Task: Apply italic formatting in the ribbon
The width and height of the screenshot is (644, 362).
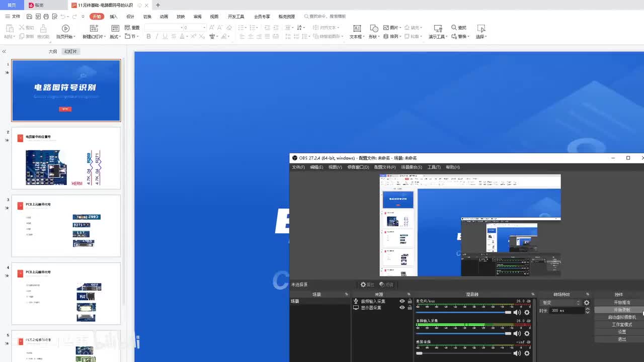Action: [x=157, y=37]
